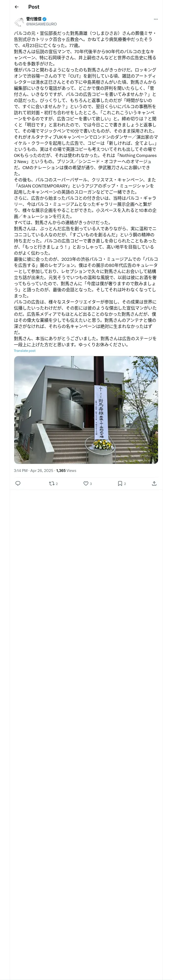Viewport: 172px width, 980px height.
Task: Click the repost count of 2
Action: [x=57, y=484]
